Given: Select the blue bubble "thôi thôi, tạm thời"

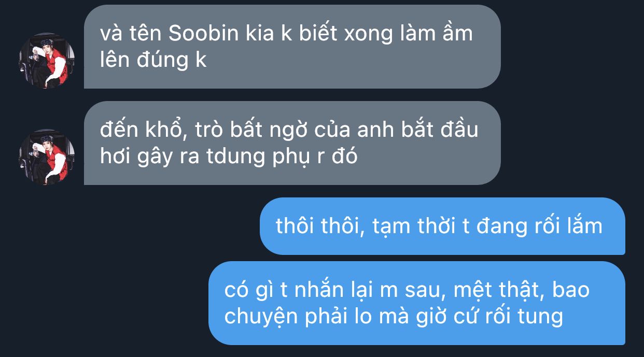Looking at the screenshot, I should coord(442,226).
